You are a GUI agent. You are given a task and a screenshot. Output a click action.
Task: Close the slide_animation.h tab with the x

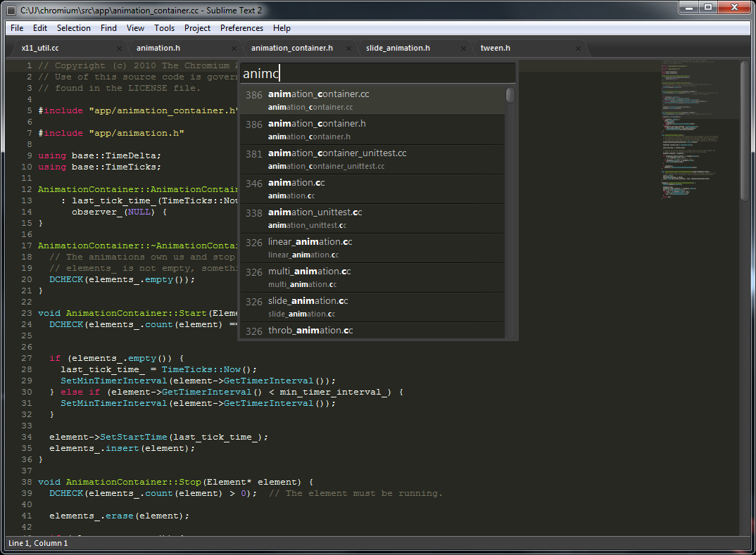point(462,49)
